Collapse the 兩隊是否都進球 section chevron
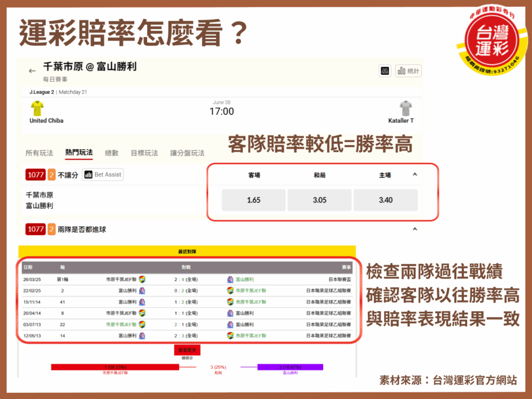532x399 pixels. [415, 229]
